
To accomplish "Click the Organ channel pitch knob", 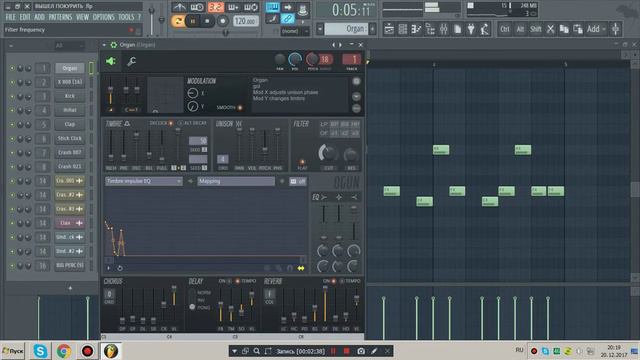I will coord(312,60).
